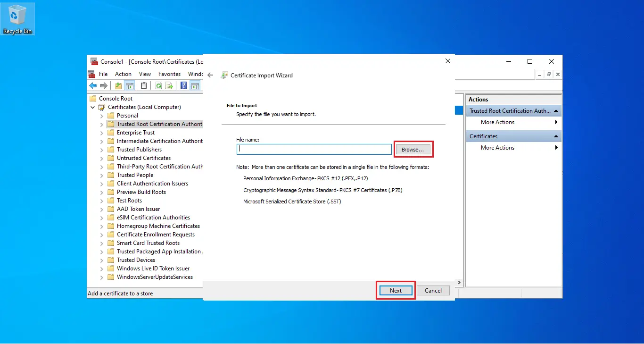Close the Certificate Import Wizard with the X

click(x=448, y=61)
